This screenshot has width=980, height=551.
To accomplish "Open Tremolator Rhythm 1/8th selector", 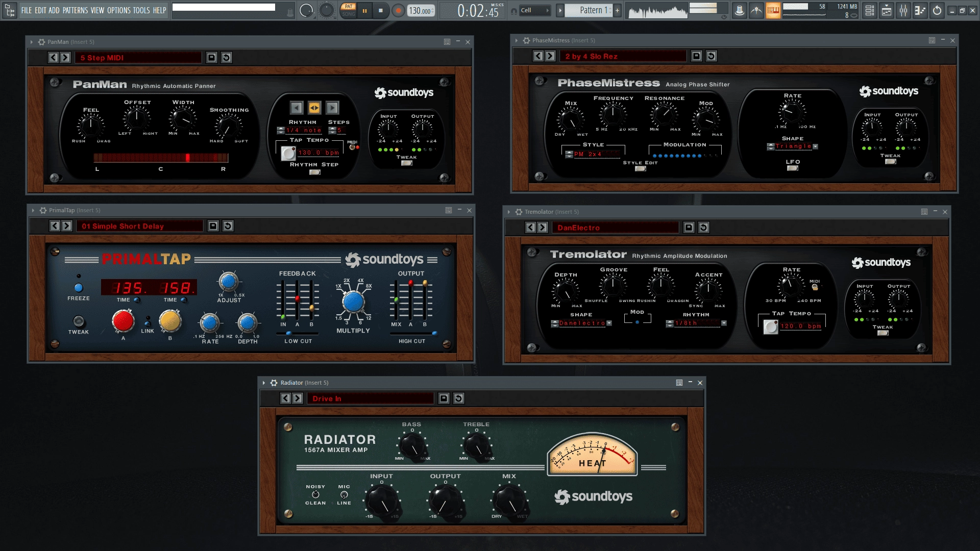I will click(x=697, y=323).
